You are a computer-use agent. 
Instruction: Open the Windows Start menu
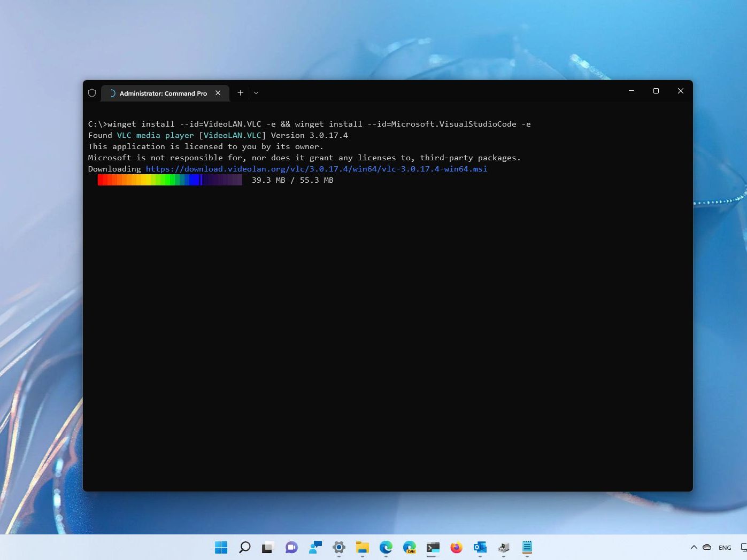[221, 547]
